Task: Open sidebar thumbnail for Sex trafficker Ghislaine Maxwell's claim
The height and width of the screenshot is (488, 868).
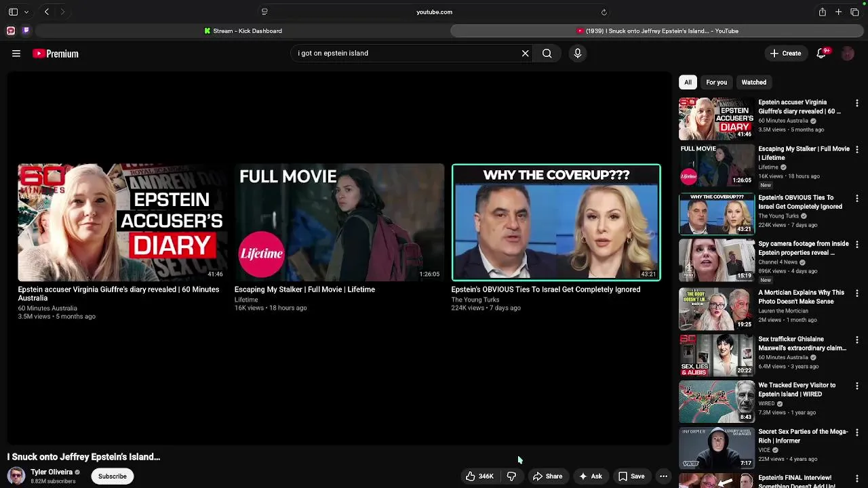Action: [x=717, y=355]
